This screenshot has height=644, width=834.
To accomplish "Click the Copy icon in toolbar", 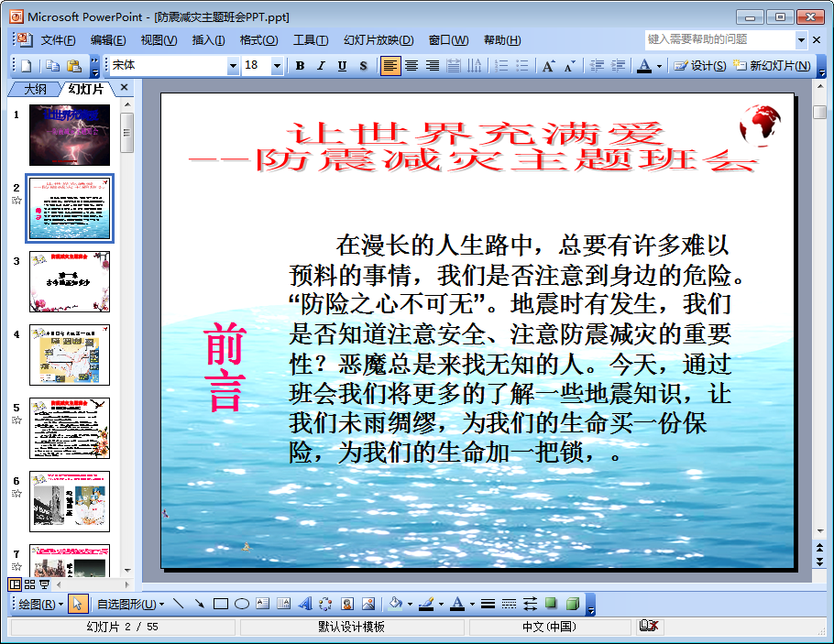I will 52,66.
